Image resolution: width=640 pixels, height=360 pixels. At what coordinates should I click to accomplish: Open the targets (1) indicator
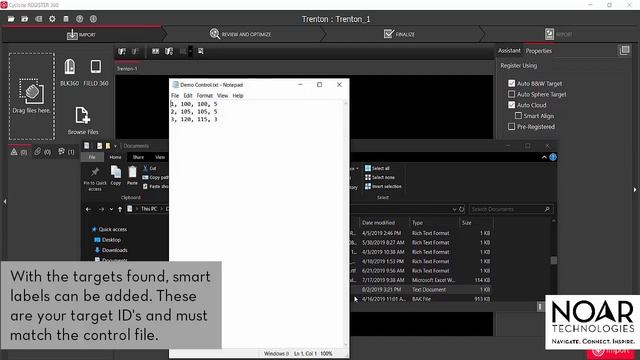(x=66, y=152)
